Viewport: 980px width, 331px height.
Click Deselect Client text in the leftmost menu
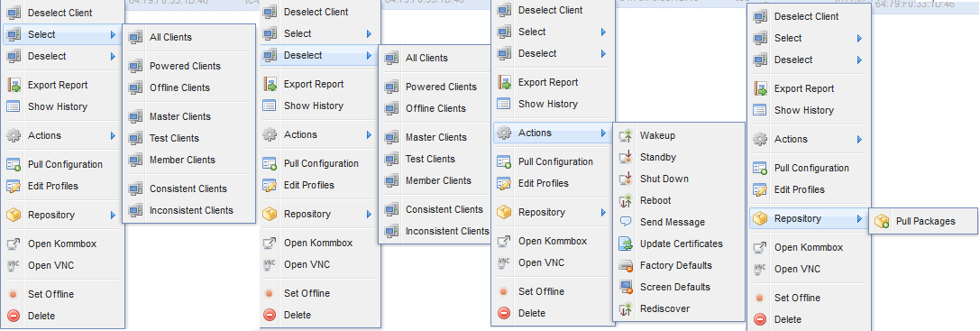point(60,14)
